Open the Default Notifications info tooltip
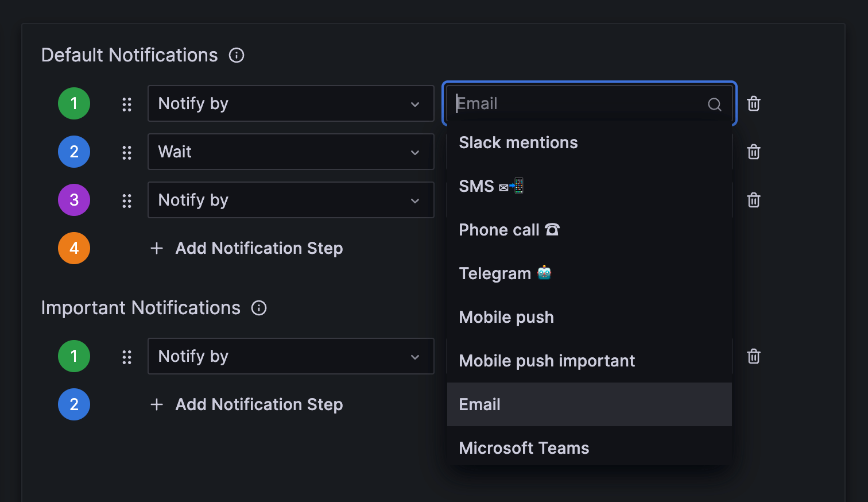This screenshot has width=868, height=502. [236, 55]
